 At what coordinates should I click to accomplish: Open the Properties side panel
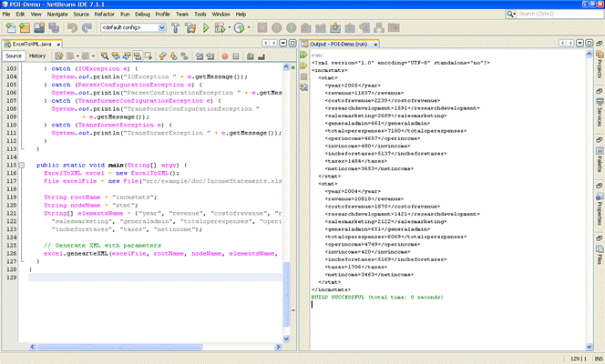click(x=600, y=208)
